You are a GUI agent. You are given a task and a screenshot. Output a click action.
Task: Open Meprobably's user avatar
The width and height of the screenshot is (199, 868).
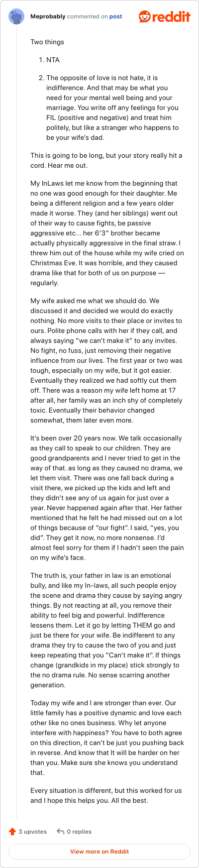16,16
